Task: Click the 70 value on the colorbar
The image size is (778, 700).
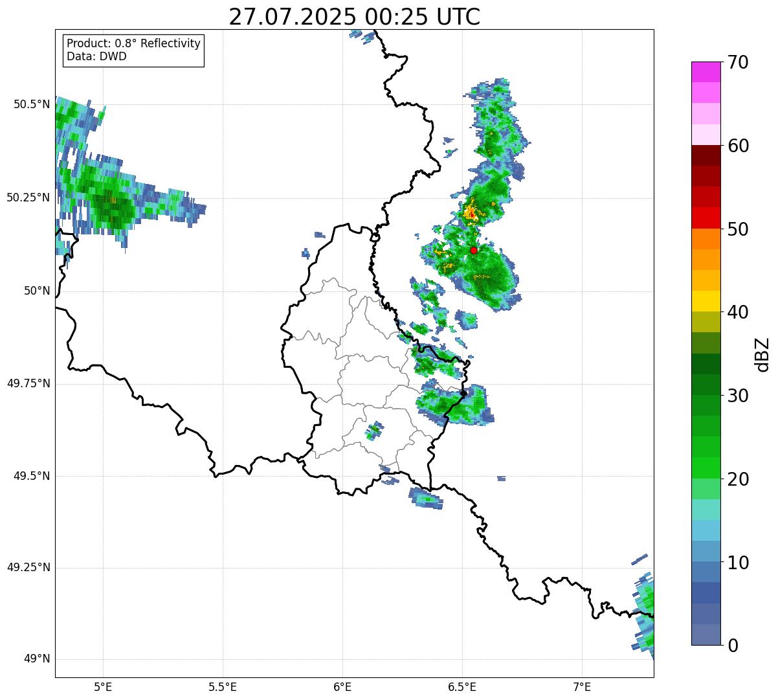Action: (738, 62)
